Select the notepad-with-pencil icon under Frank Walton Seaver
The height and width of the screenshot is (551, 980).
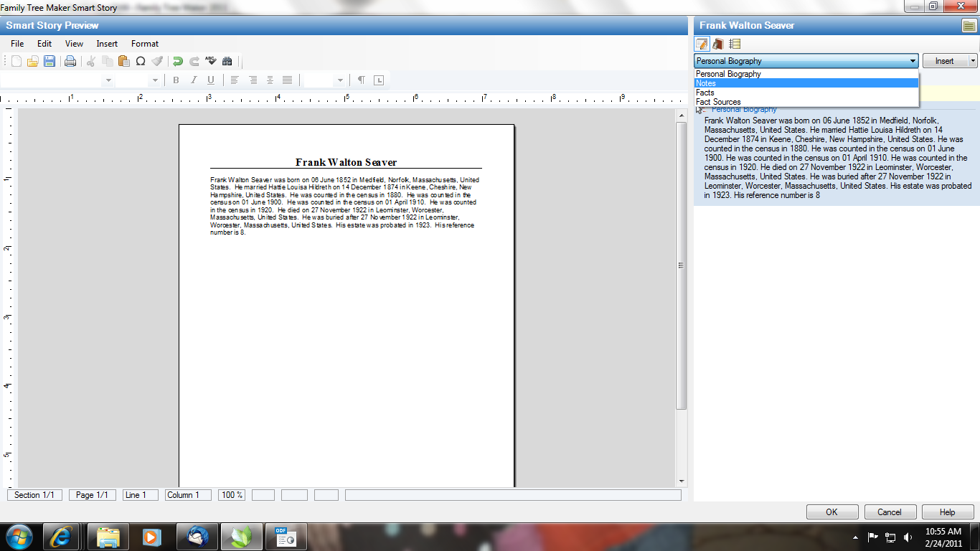pos(702,44)
